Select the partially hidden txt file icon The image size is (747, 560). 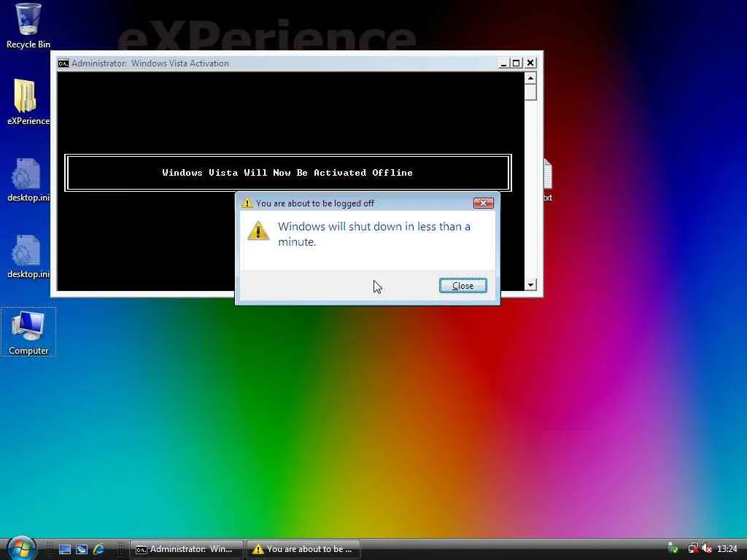coord(547,181)
